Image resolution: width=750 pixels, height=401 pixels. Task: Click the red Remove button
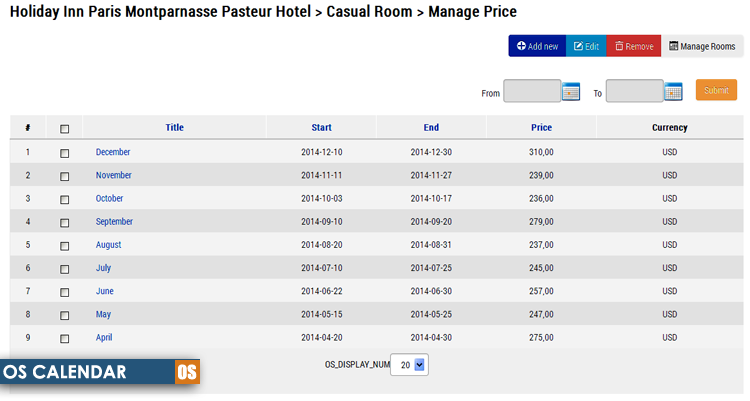pos(634,46)
